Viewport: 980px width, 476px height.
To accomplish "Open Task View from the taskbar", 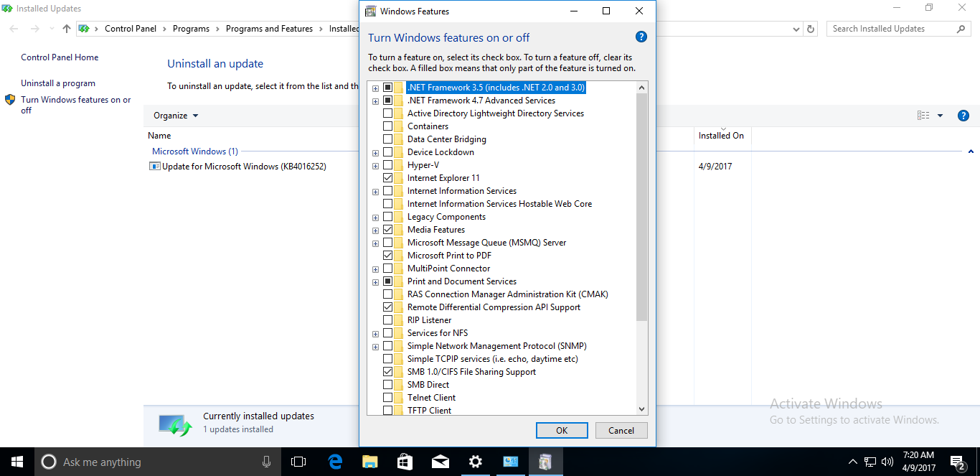I will point(298,462).
